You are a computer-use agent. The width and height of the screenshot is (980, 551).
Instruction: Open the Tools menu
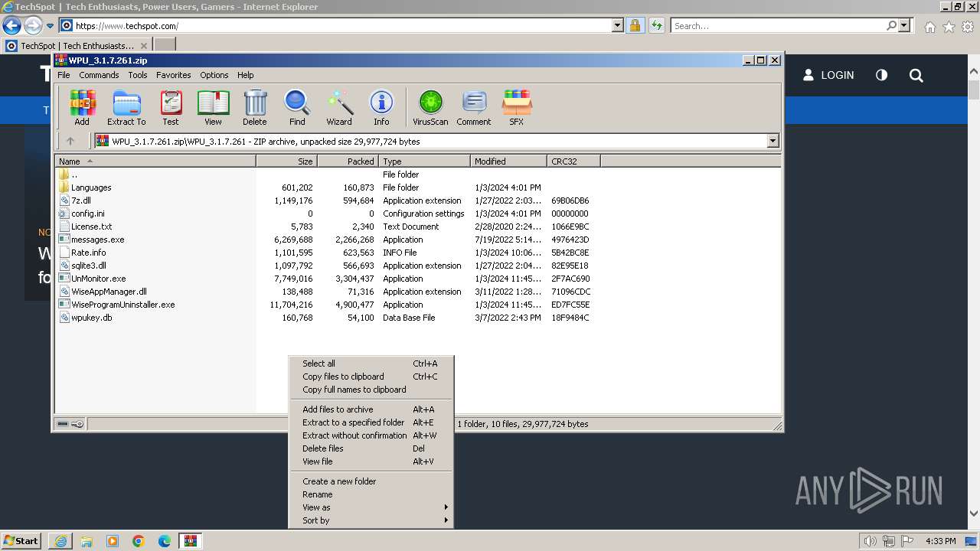[x=138, y=75]
